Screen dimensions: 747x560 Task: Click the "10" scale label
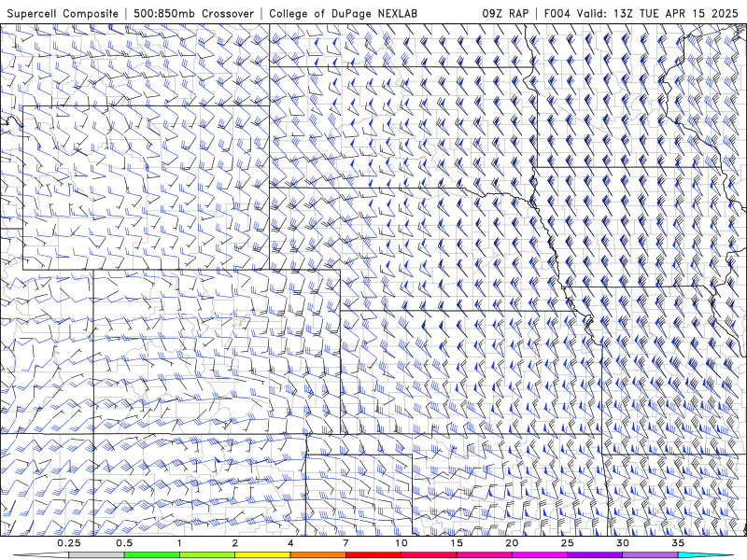[x=402, y=543]
